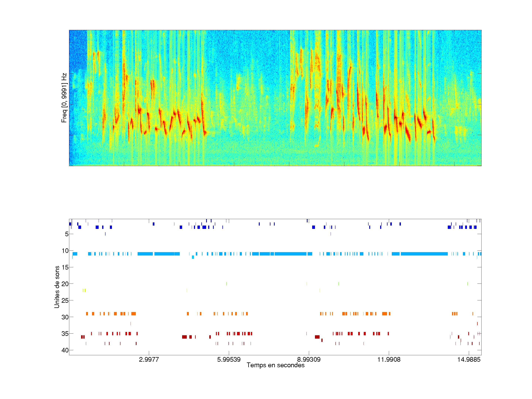Click the y-axis tick label 5

point(67,234)
